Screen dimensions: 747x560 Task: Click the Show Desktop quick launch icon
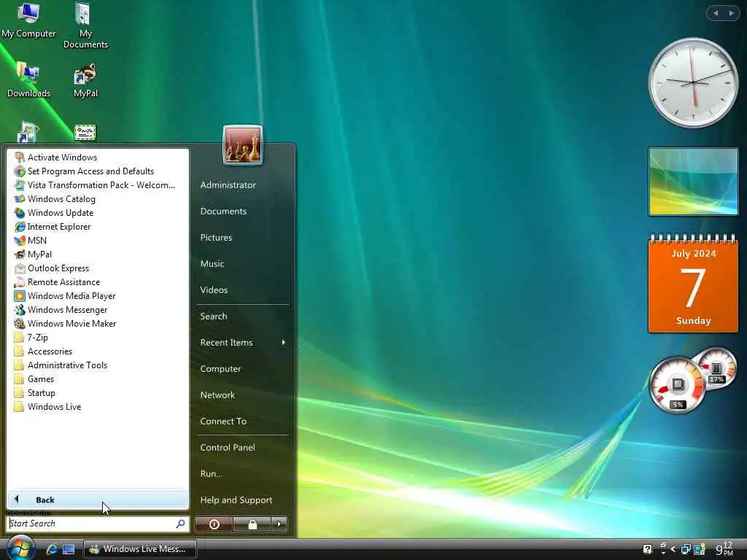pyautogui.click(x=69, y=550)
